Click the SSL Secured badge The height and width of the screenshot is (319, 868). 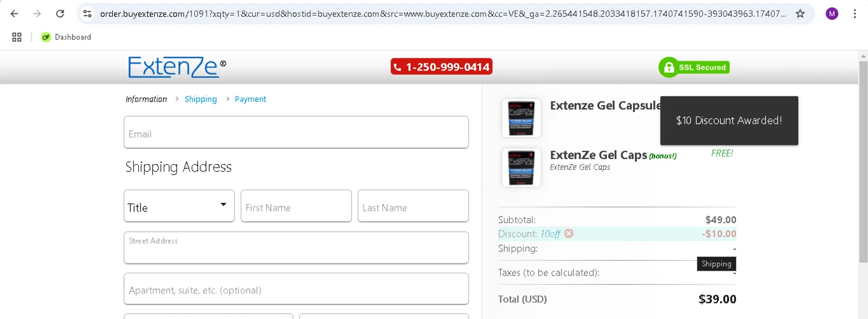tap(694, 67)
